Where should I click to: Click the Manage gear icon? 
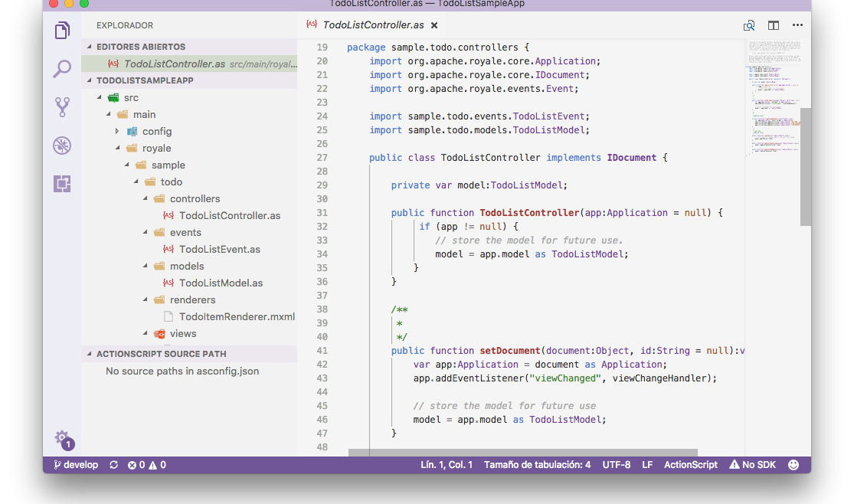click(62, 438)
